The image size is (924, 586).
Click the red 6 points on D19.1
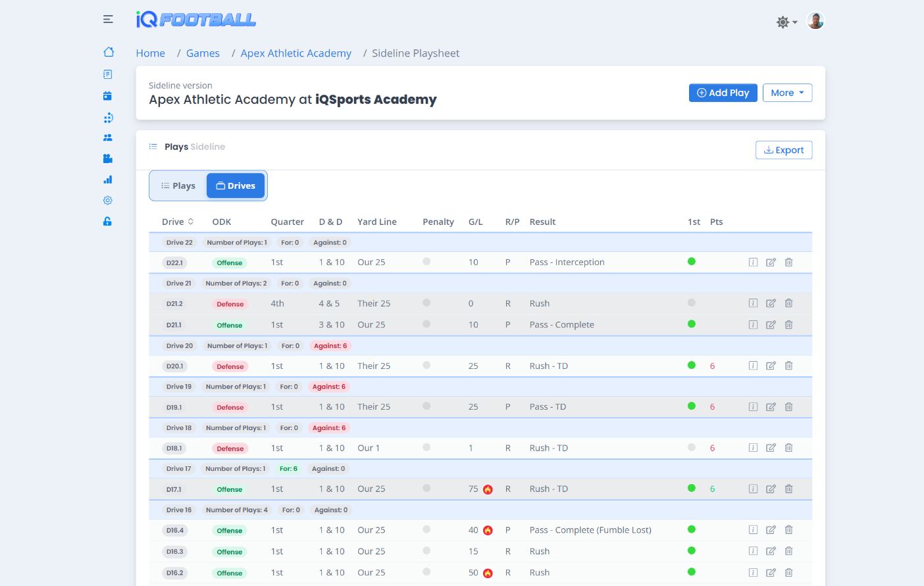pyautogui.click(x=712, y=407)
